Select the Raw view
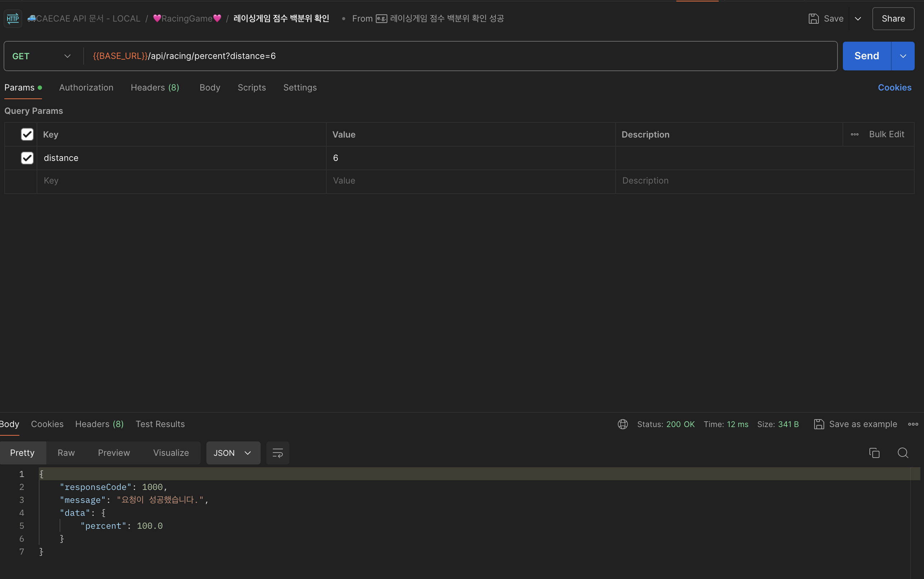 tap(66, 453)
